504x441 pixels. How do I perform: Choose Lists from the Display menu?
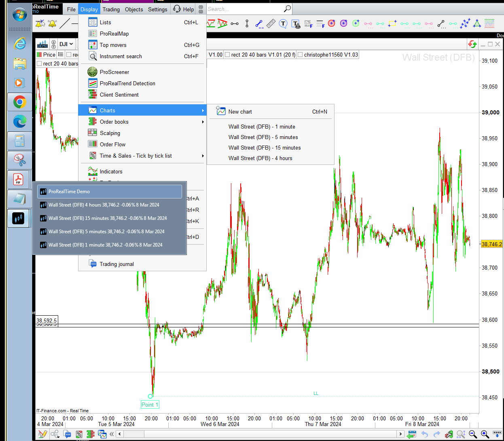click(x=142, y=22)
